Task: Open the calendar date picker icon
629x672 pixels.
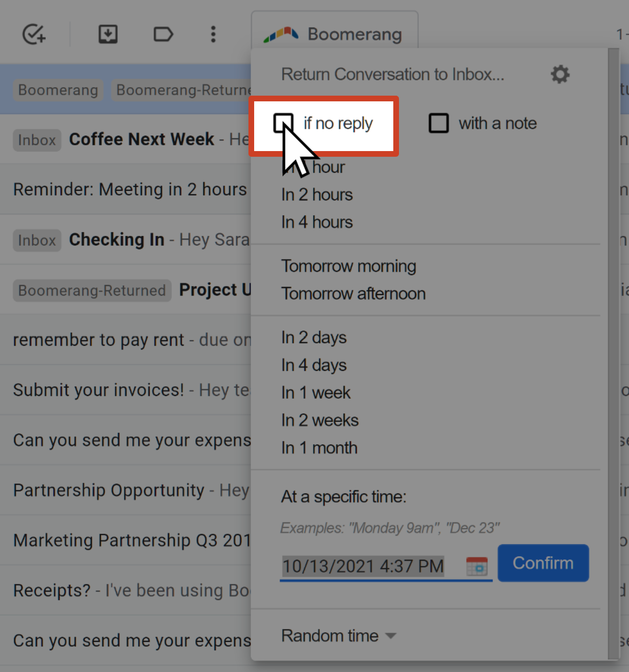Action: (477, 566)
